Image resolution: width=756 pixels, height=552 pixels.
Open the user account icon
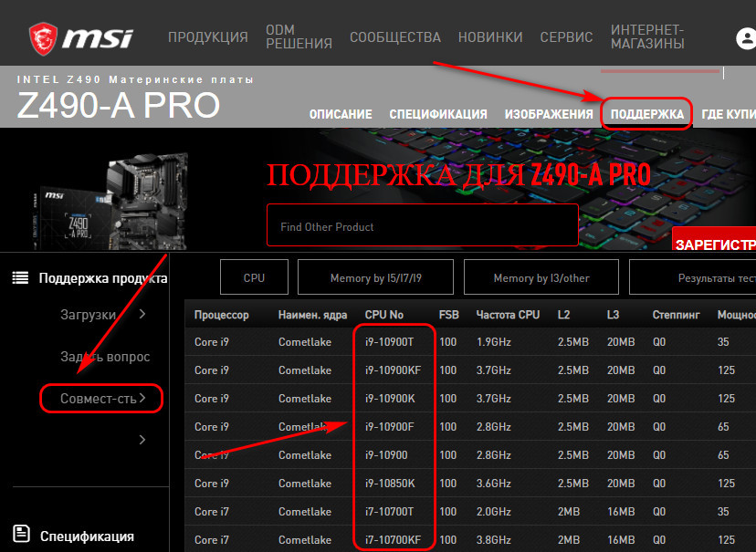[746, 38]
